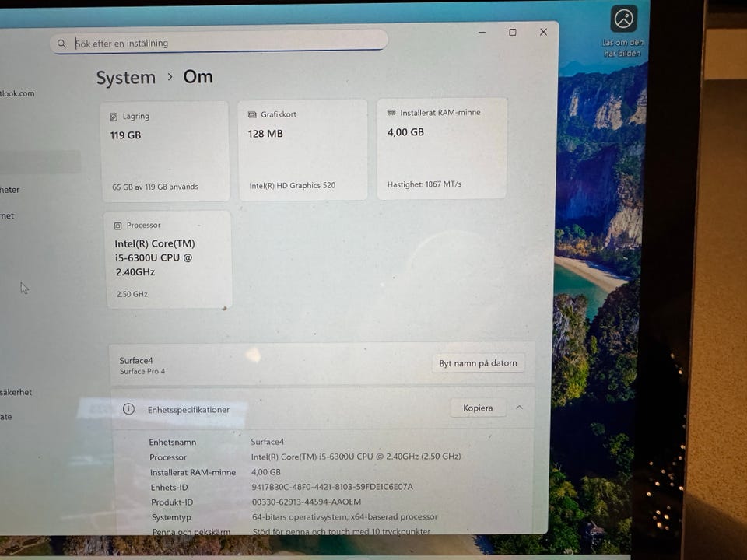Screen dimensions: 747x560
Task: Select the Enhetsnamn row value Surface4
Action: [x=267, y=442]
